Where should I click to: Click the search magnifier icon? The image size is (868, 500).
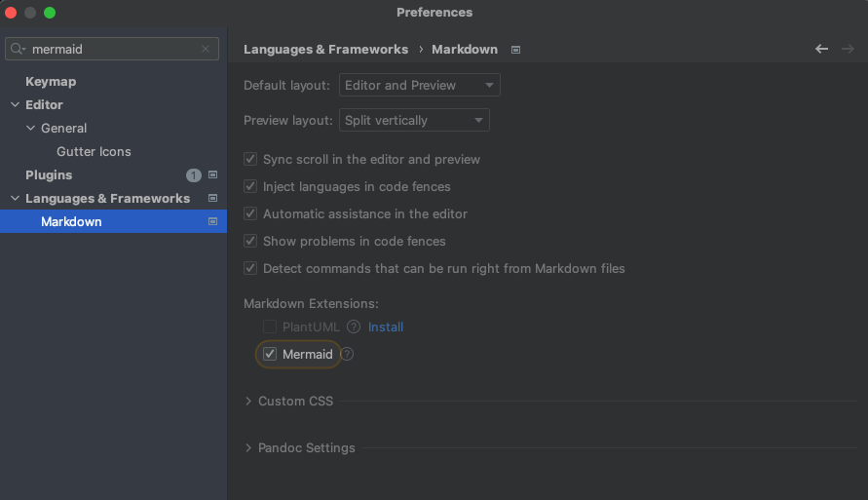pos(18,49)
